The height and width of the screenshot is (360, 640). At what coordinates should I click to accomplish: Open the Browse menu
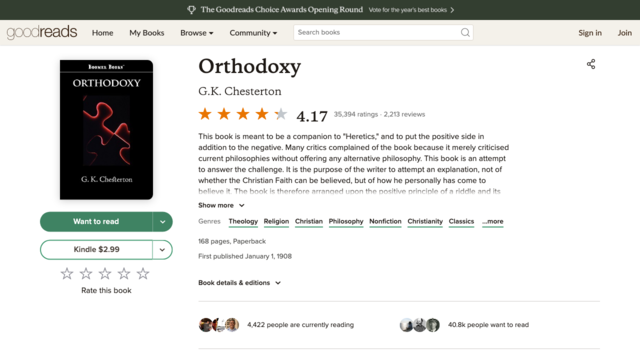[197, 33]
